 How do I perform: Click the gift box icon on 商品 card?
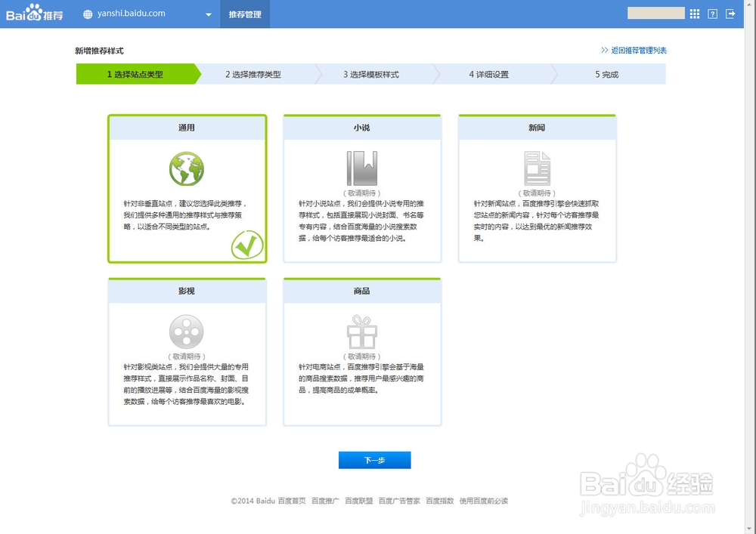362,330
